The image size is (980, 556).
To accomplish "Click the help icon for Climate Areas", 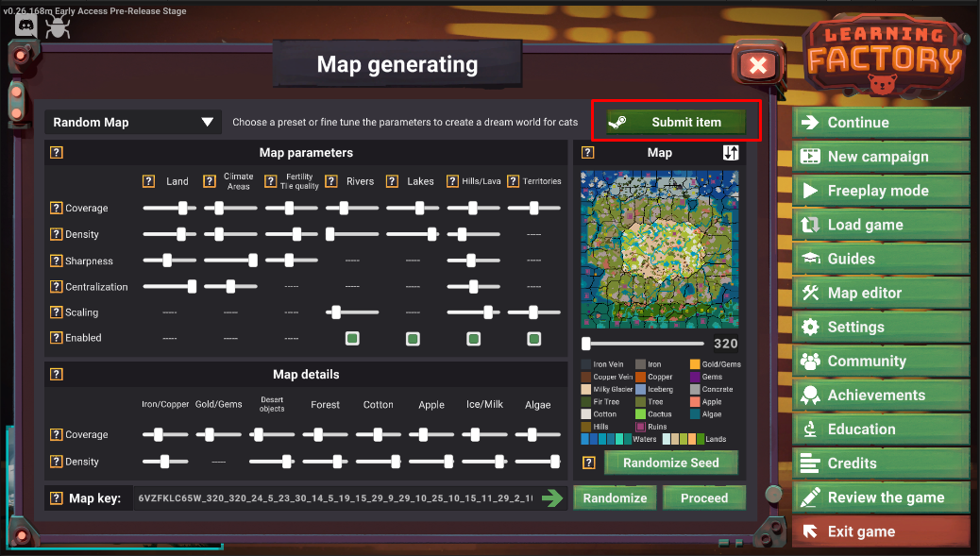I will click(x=210, y=181).
